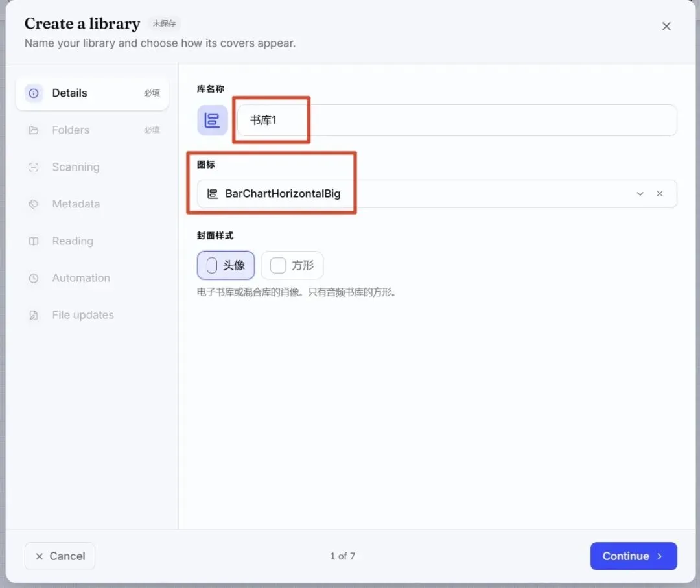Click the square shape icon in 方形

(x=277, y=265)
